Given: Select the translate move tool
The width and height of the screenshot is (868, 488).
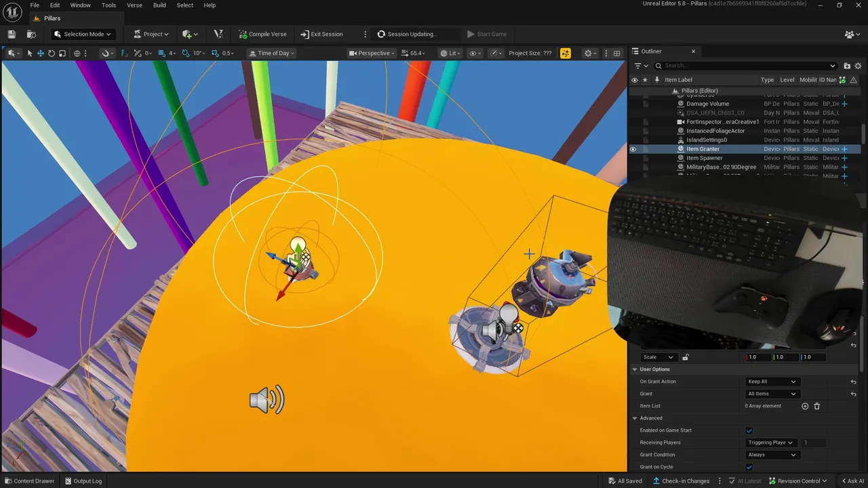Looking at the screenshot, I should 41,53.
